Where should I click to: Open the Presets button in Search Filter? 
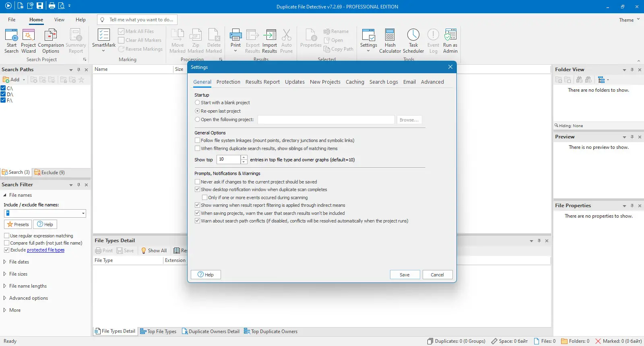pos(18,224)
